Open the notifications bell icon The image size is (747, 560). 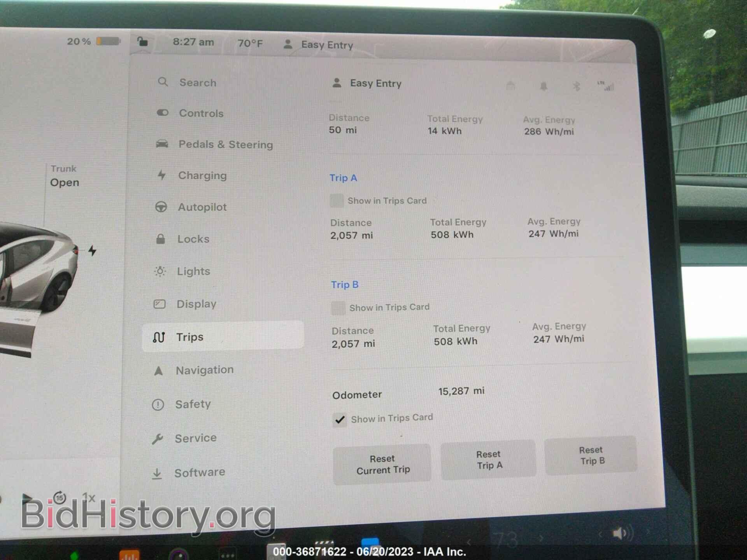point(544,86)
